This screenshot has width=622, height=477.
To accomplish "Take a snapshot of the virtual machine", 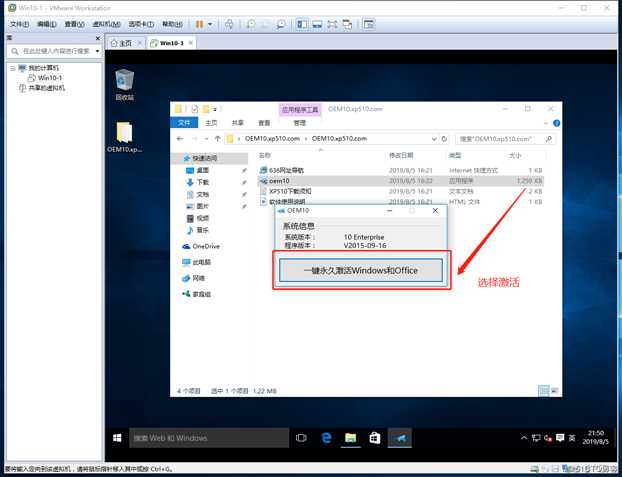I will click(x=251, y=25).
